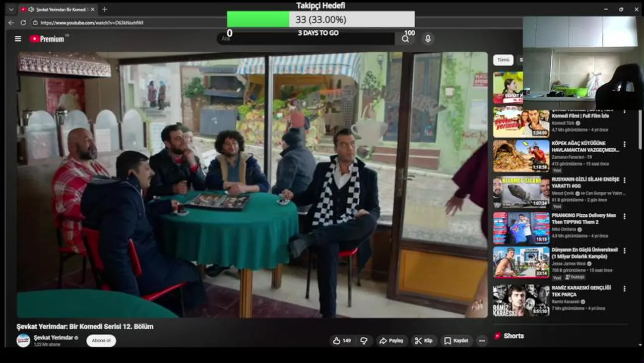Viewport: 644px width, 363px height.
Task: Share the video via Paylaş button
Action: [x=392, y=341]
